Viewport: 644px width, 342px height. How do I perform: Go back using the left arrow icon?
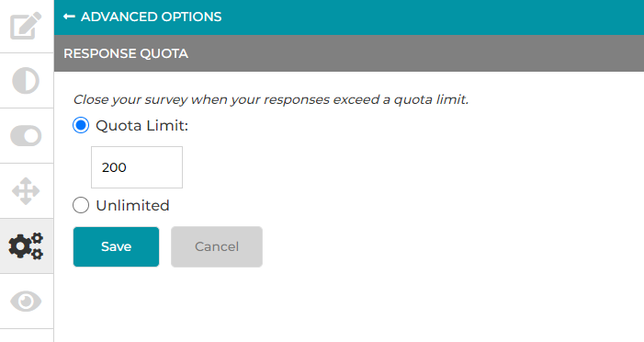click(x=69, y=17)
